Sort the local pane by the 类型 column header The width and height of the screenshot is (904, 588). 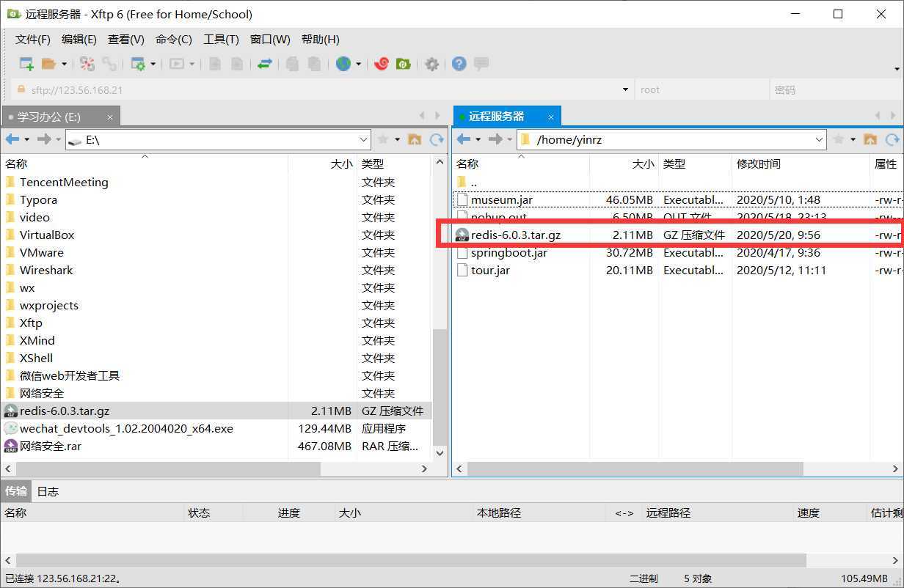click(393, 164)
